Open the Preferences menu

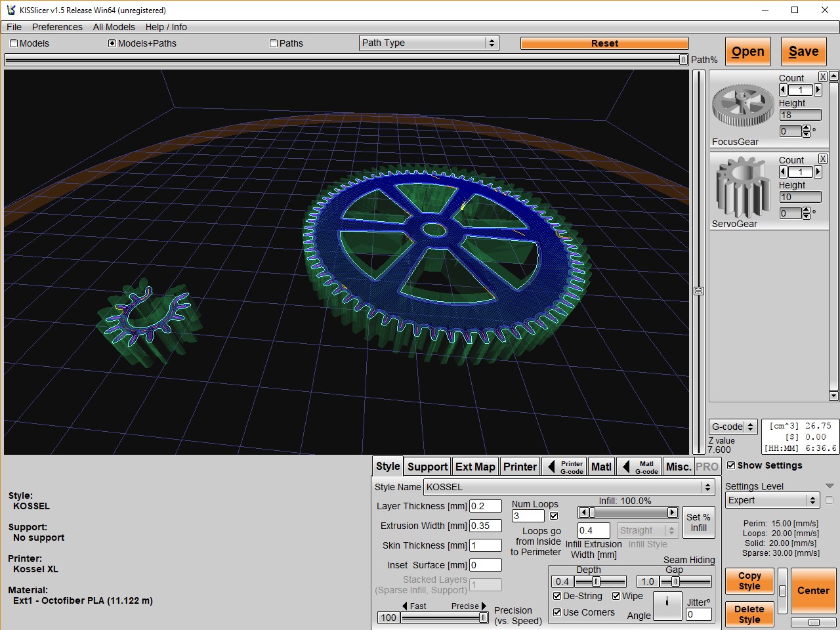click(57, 27)
